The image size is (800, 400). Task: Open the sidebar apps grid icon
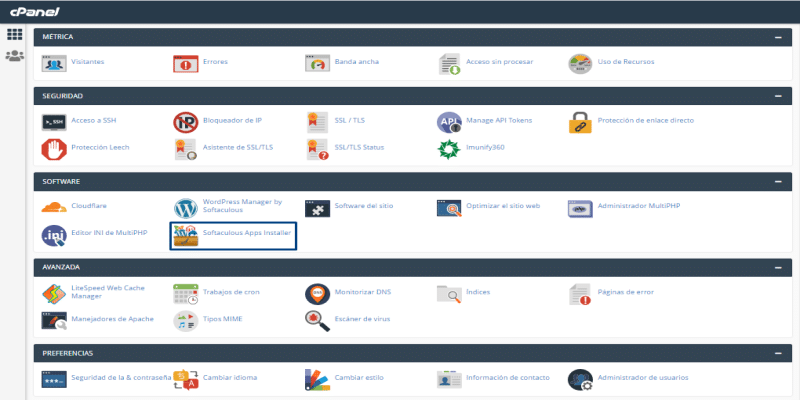pyautogui.click(x=14, y=35)
